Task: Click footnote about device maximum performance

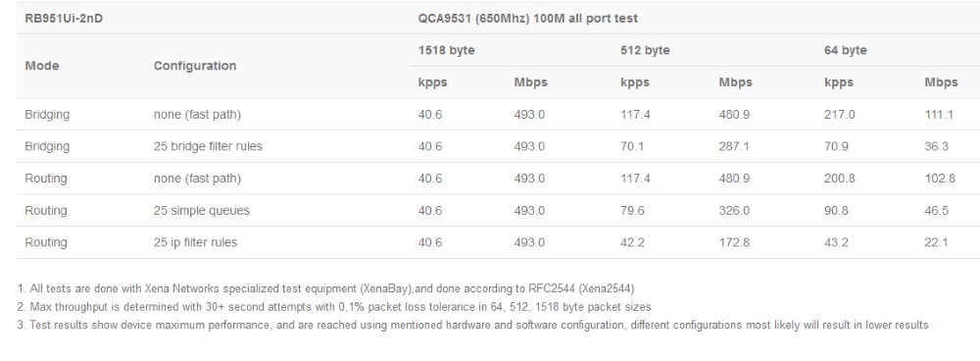Action: click(x=472, y=325)
